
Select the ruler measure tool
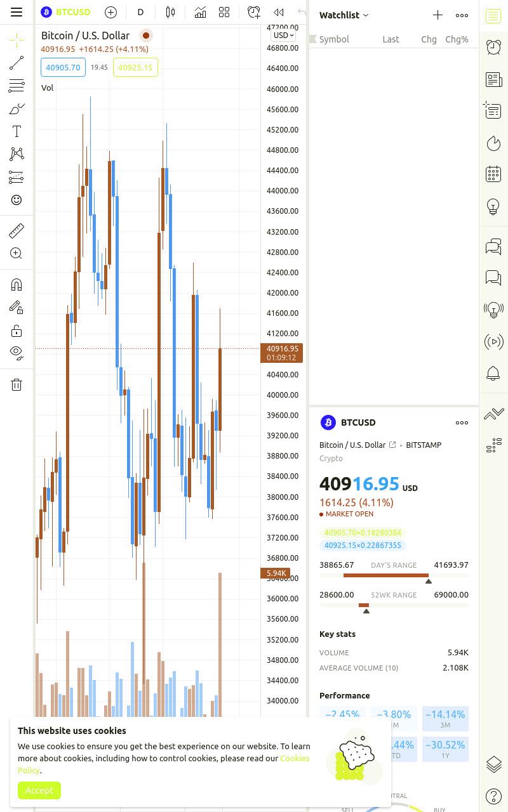(x=17, y=230)
